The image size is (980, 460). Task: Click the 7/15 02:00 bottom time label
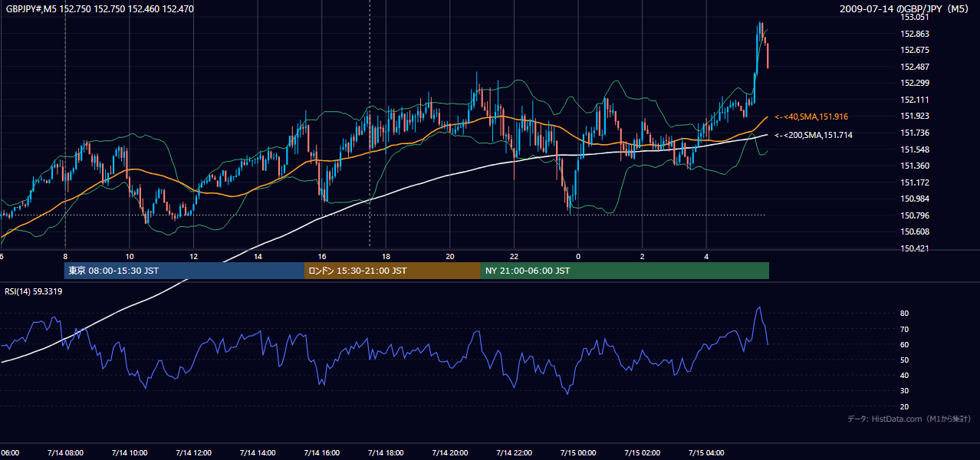(x=643, y=452)
